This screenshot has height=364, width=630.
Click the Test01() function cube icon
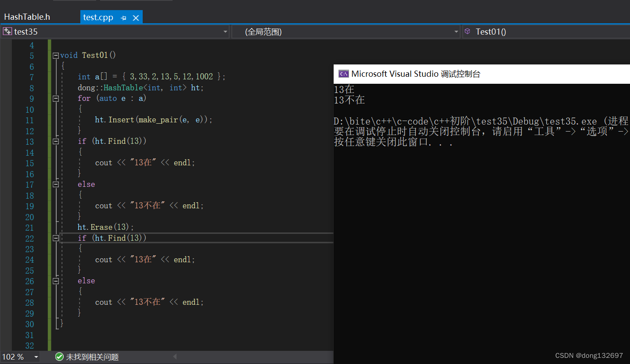click(468, 31)
